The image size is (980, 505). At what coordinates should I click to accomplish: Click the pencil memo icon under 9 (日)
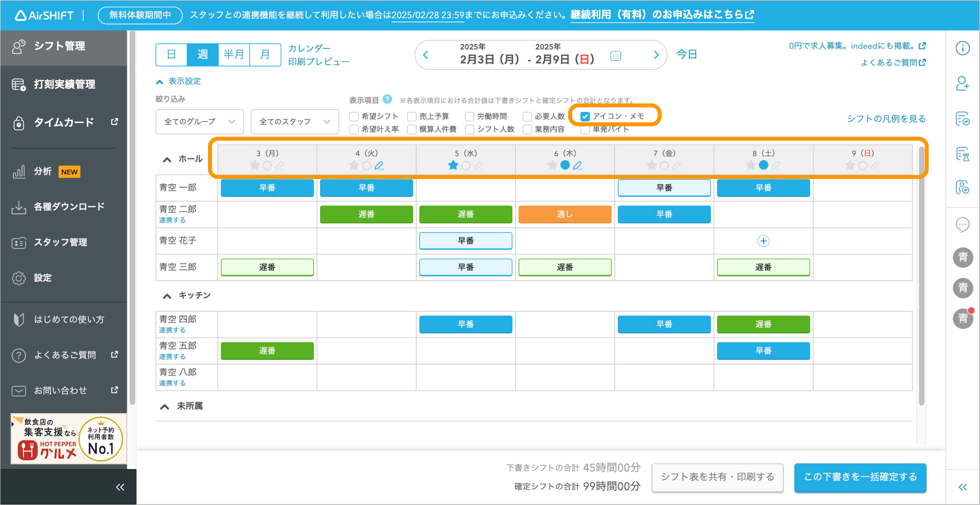[875, 166]
